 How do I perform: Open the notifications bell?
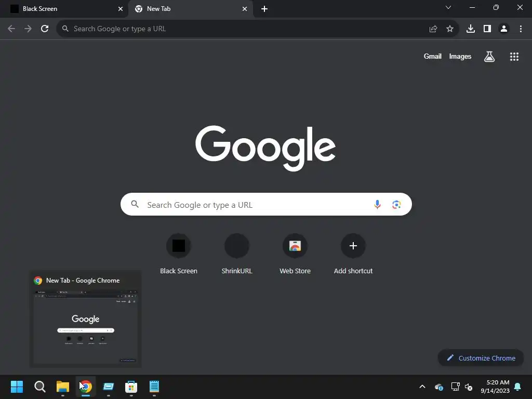pyautogui.click(x=518, y=387)
